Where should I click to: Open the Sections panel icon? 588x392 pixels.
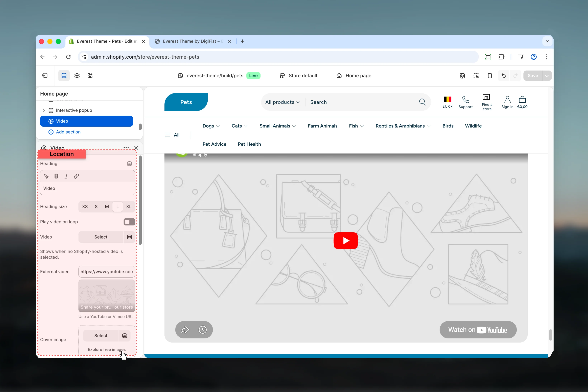tap(64, 75)
